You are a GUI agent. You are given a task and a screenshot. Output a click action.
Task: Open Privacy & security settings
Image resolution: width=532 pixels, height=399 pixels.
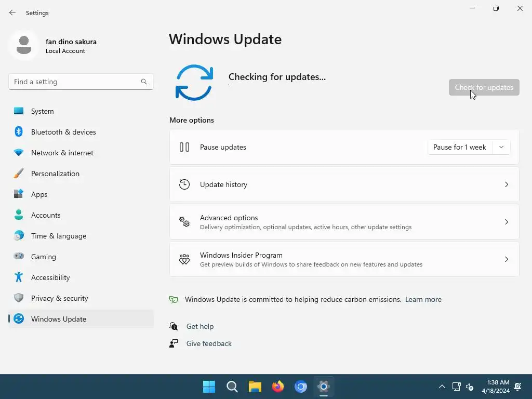coord(81,298)
